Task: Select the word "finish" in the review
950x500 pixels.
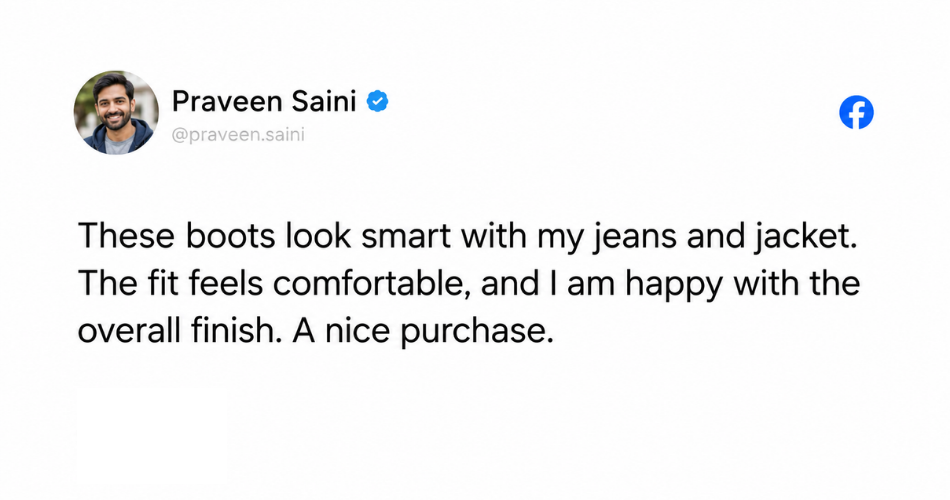Action: (233, 331)
